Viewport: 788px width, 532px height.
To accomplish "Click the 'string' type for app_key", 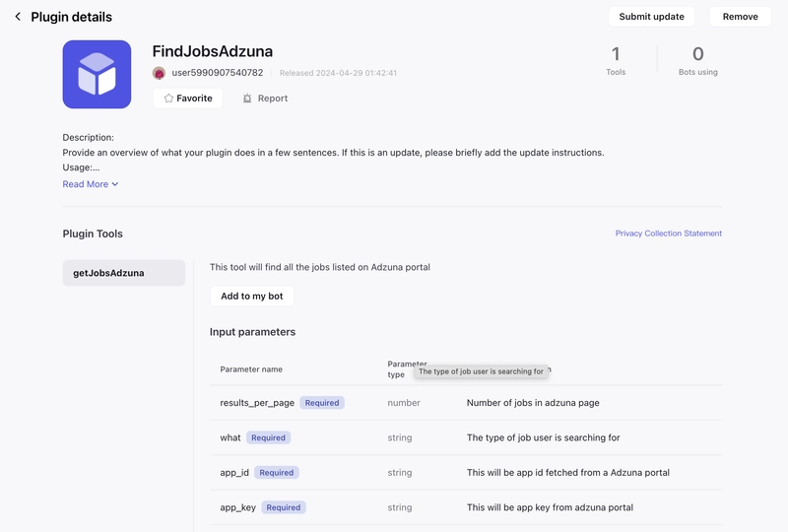I will pos(400,507).
